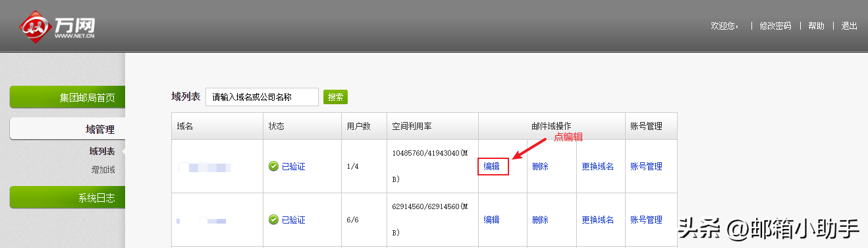Screen dimensions: 868x248
Task: Click 删除 in the 6/6 users row
Action: 540,220
